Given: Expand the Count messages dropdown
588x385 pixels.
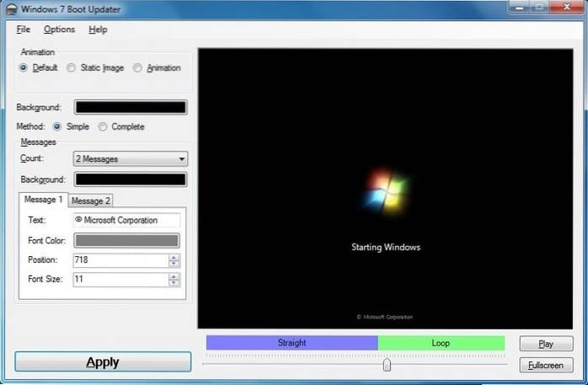Looking at the screenshot, I should (131, 158).
